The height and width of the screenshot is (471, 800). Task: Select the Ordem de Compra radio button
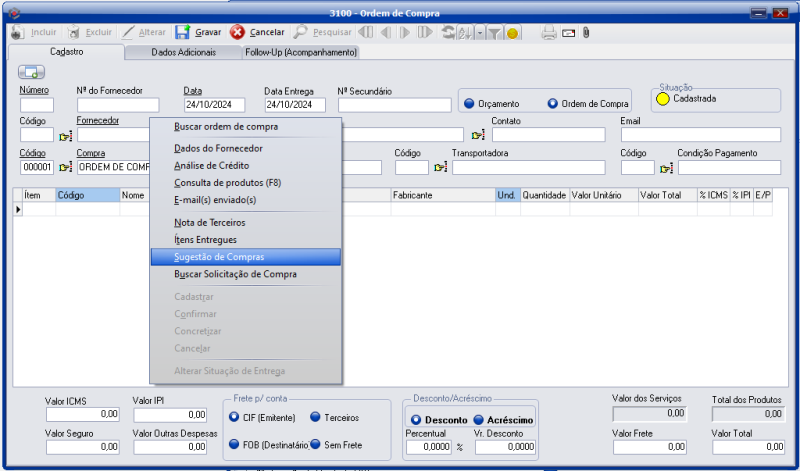[x=552, y=104]
